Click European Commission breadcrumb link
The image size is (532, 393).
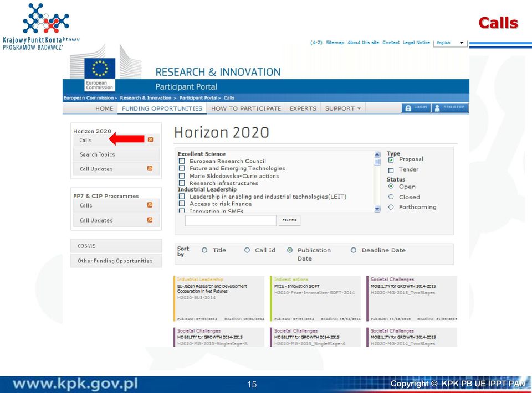(89, 98)
